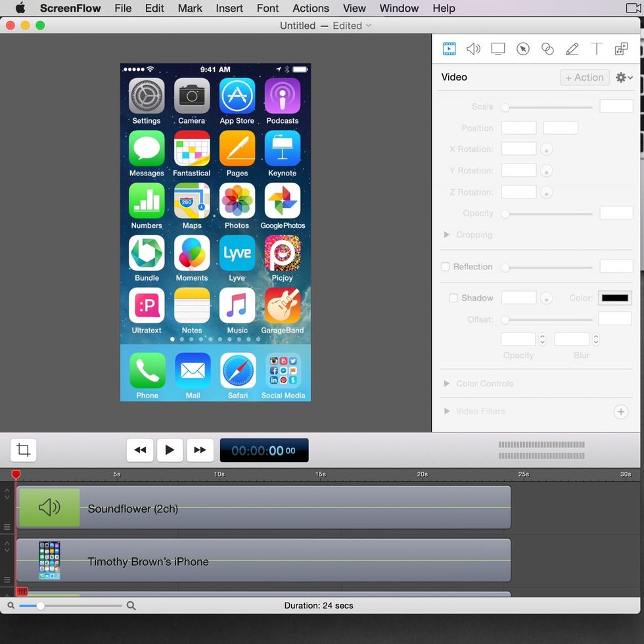Open the Callout properties cursor icon
The height and width of the screenshot is (644, 644).
523,49
